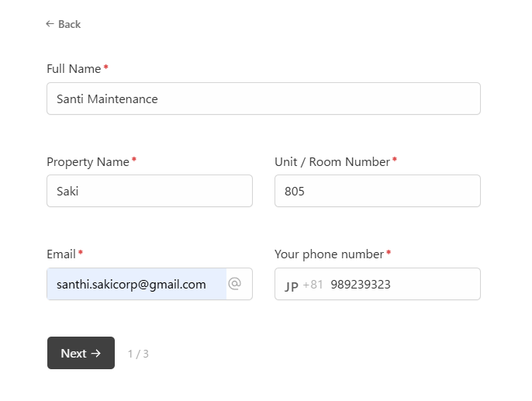532x401 pixels.
Task: Click the @ icon in Email field
Action: pos(235,284)
